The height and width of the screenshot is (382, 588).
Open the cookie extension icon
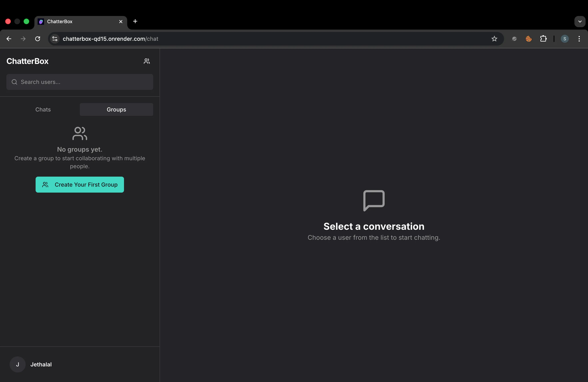point(529,39)
